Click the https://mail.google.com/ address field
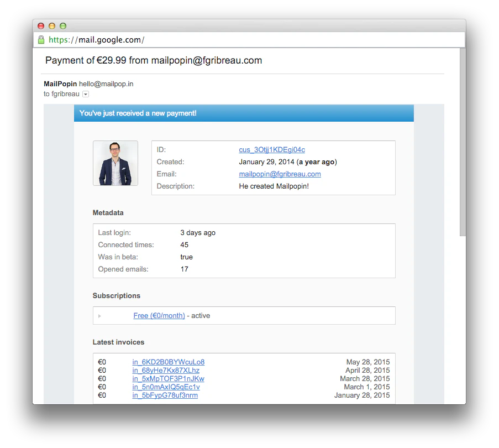The height and width of the screenshot is (448, 499). pyautogui.click(x=249, y=40)
